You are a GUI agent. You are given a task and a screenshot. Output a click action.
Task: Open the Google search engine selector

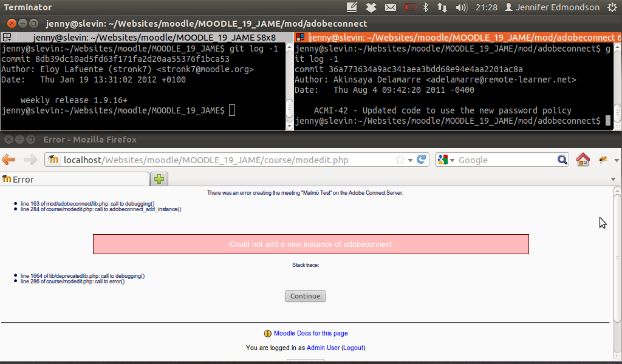pyautogui.click(x=445, y=160)
